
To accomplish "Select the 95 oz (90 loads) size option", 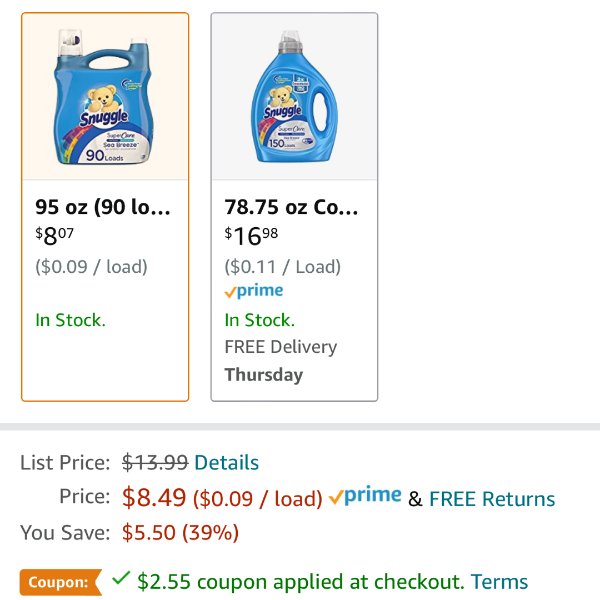I will [105, 207].
